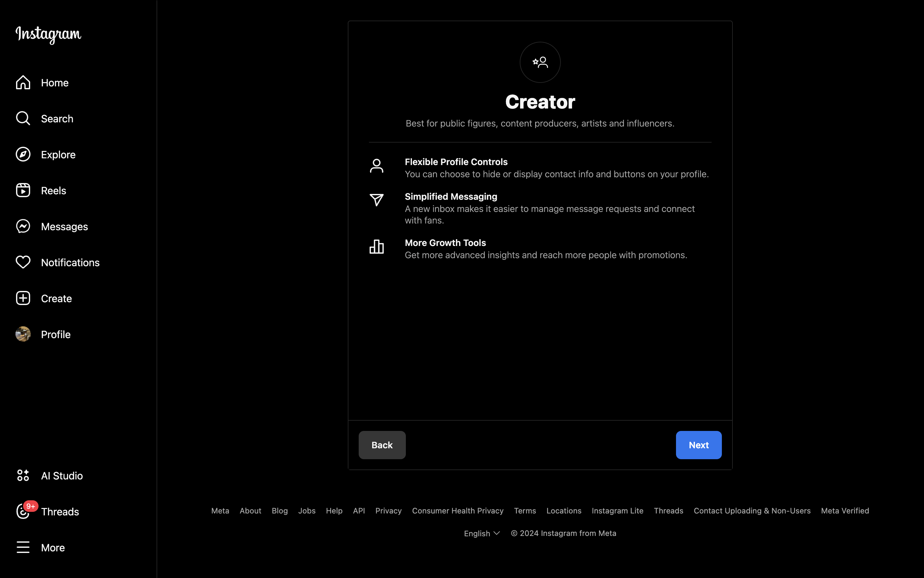Click the Instagram logo
This screenshot has width=924, height=578.
[48, 35]
